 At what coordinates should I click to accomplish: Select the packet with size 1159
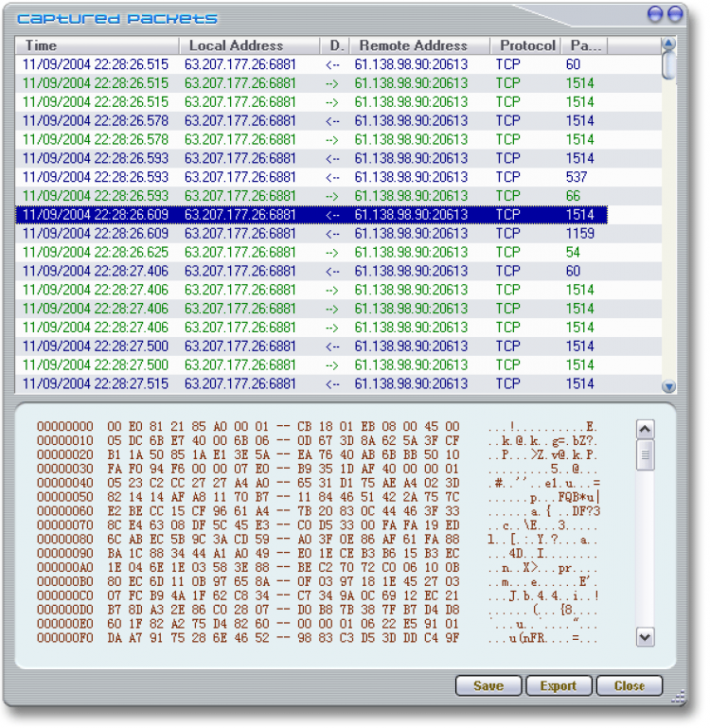pyautogui.click(x=339, y=234)
